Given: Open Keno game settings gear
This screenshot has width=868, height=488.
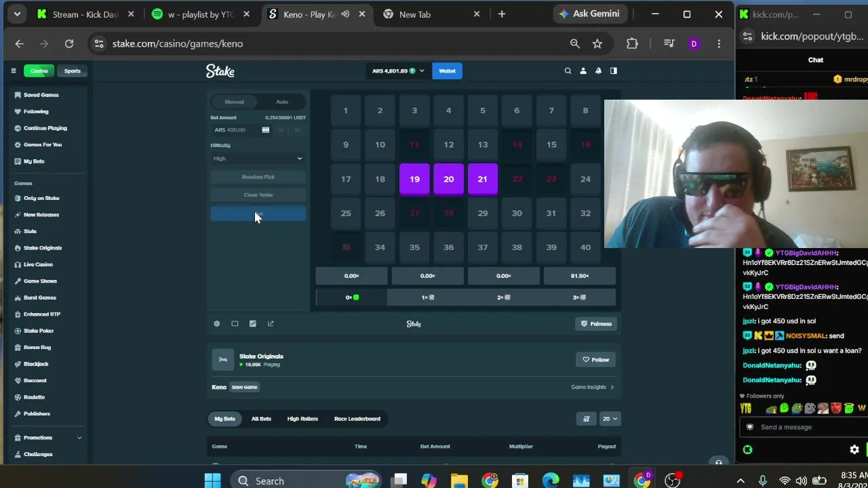Looking at the screenshot, I should 217,324.
